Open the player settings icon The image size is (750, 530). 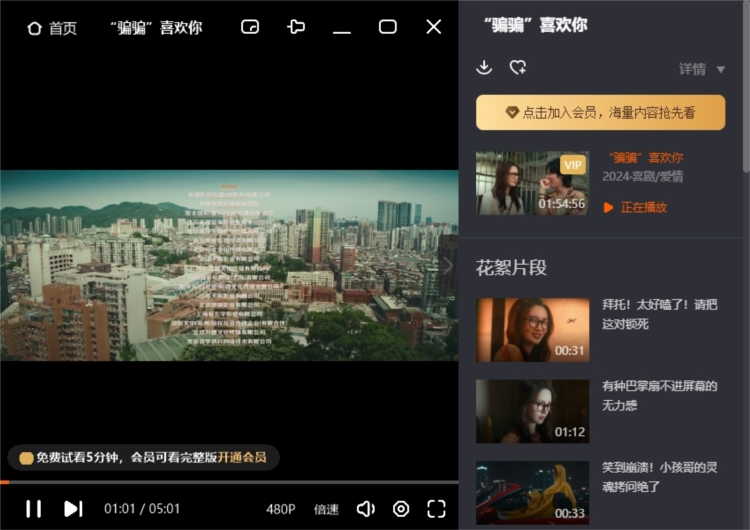[401, 509]
